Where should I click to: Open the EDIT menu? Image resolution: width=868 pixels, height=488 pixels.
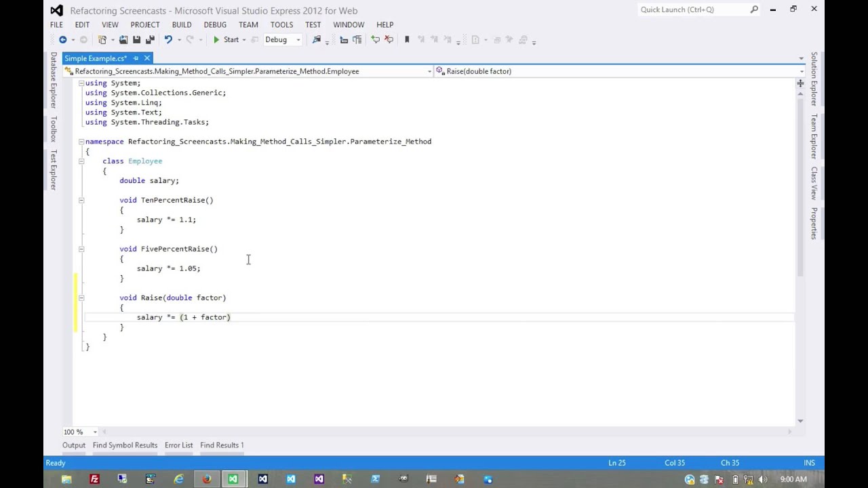pyautogui.click(x=82, y=24)
